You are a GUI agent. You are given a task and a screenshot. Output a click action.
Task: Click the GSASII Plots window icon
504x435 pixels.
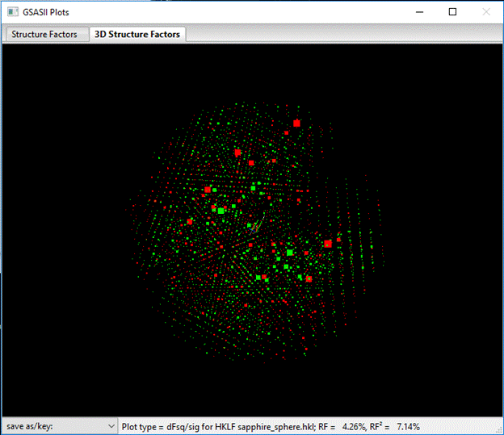tap(10, 11)
